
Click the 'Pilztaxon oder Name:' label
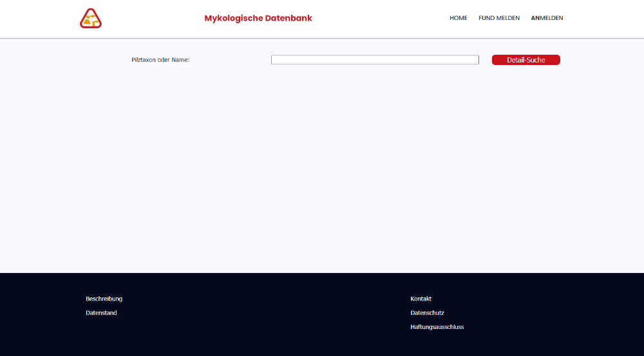[x=160, y=60]
